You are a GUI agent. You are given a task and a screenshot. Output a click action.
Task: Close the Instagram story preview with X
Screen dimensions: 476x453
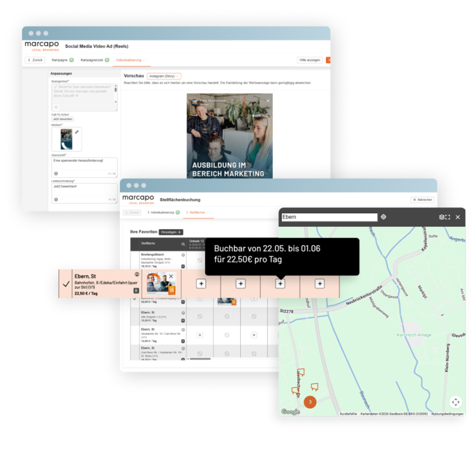[268, 101]
